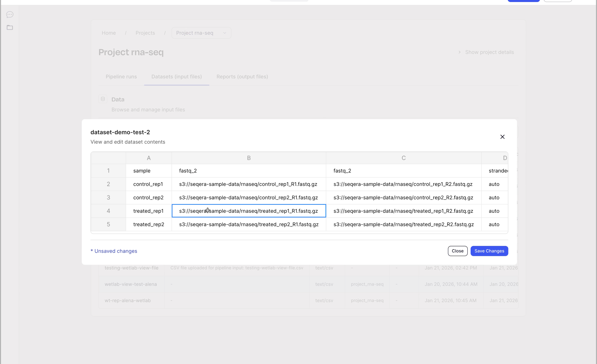The height and width of the screenshot is (364, 597).
Task: Go to the Home breadcrumb link
Action: [x=109, y=33]
